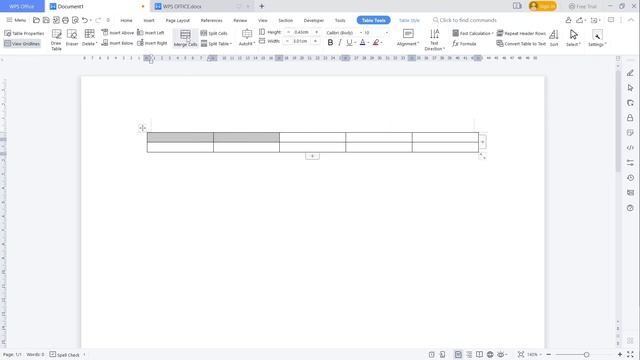Open Table Properties
Image resolution: width=640 pixels, height=360 pixels.
coord(24,33)
